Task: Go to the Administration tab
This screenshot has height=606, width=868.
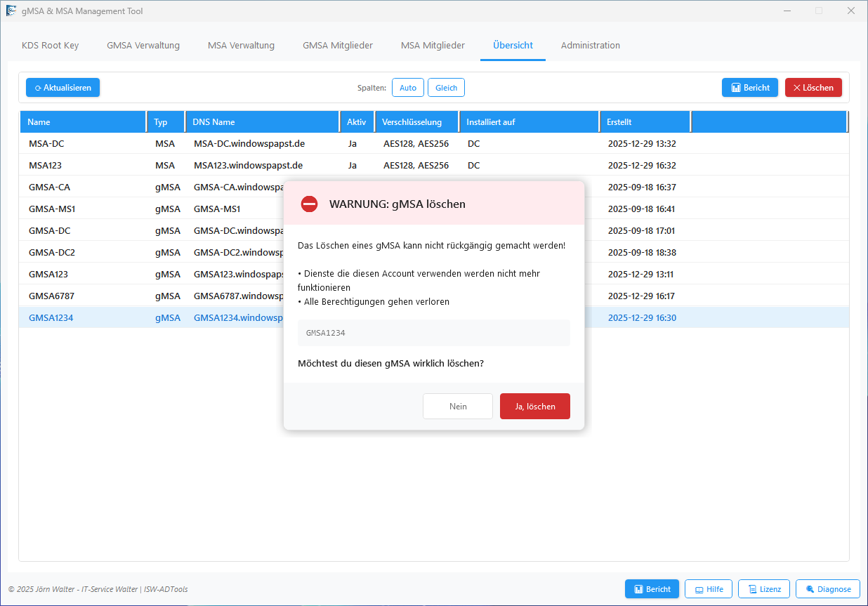Action: 590,46
